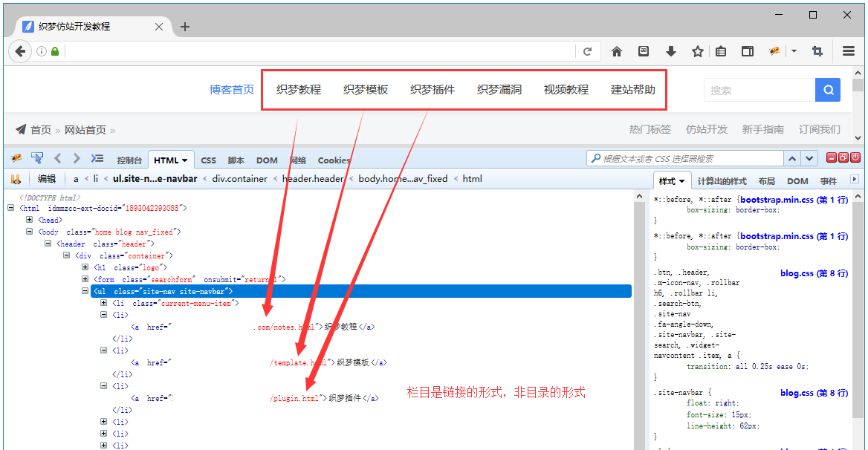Collapse the body class="home blog nav_fixed" node

[30, 232]
